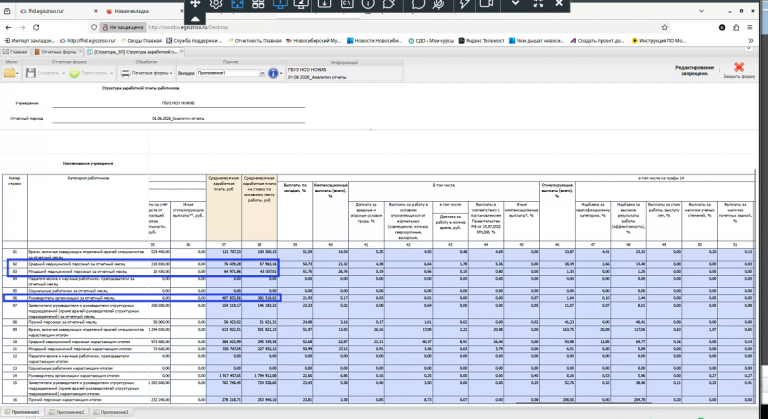
Task: Click the chat bubble icon in overlay toolbar
Action: pos(418,4)
